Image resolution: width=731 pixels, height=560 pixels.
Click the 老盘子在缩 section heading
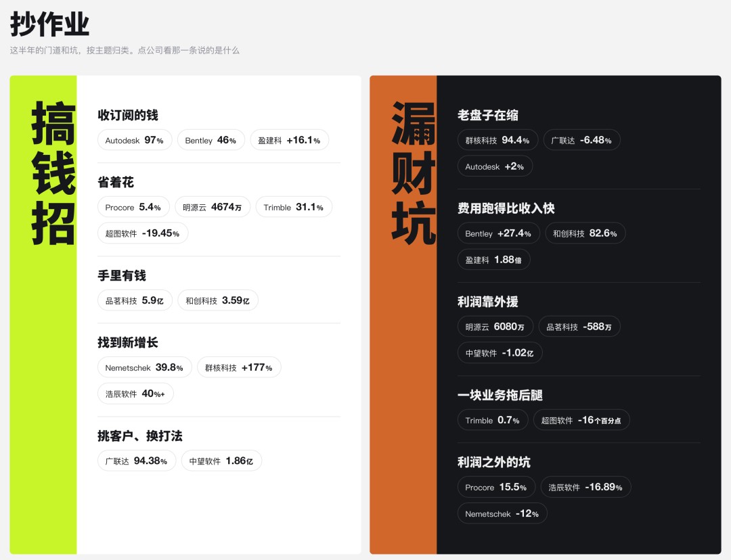[487, 115]
